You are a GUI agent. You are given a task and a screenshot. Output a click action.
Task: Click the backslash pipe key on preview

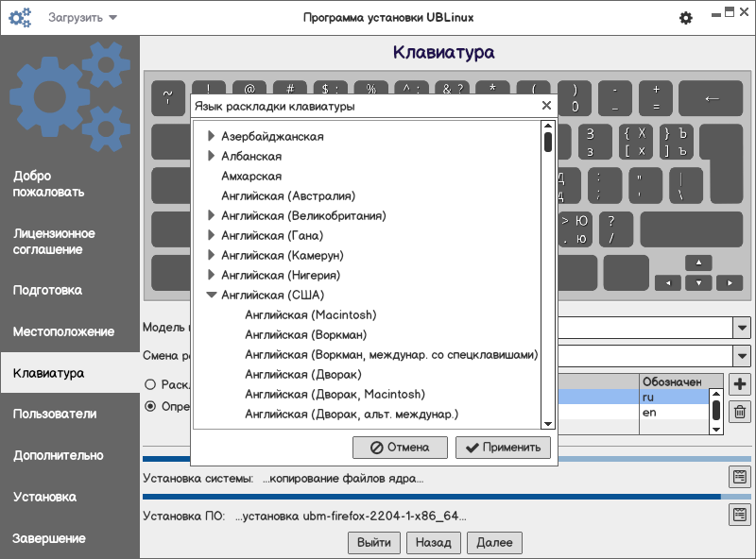[x=686, y=186]
